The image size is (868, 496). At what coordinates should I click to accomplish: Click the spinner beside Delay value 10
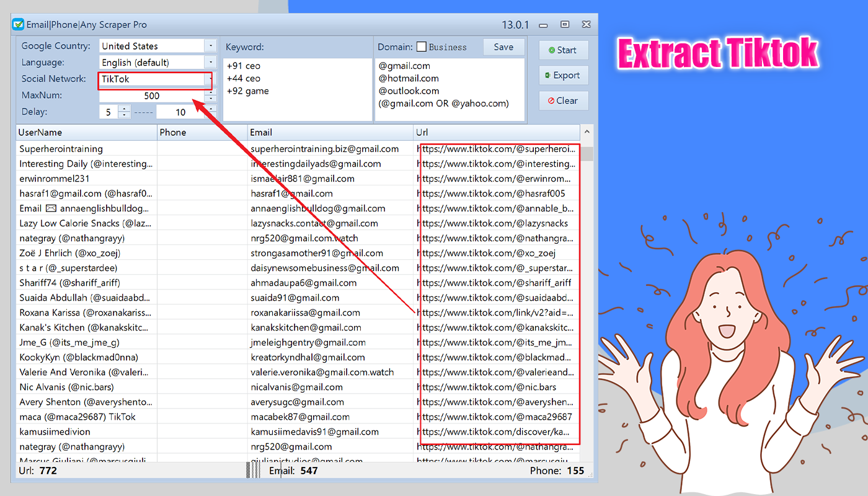pyautogui.click(x=211, y=112)
